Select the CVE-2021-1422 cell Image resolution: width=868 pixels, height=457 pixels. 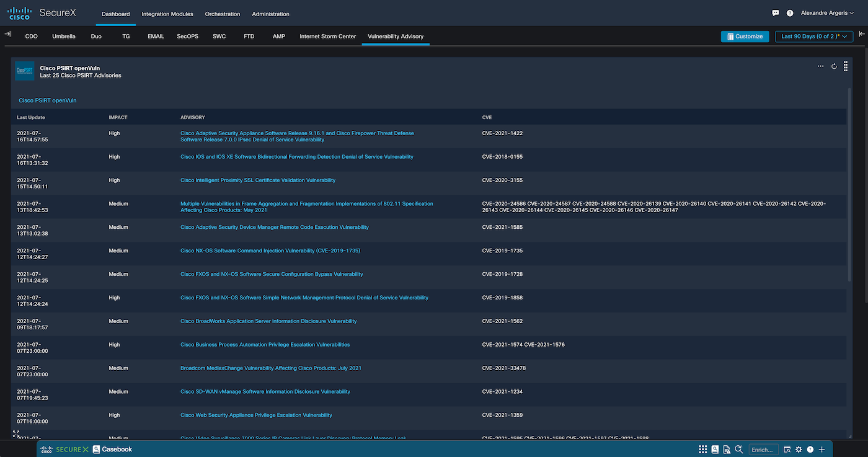[x=502, y=133]
